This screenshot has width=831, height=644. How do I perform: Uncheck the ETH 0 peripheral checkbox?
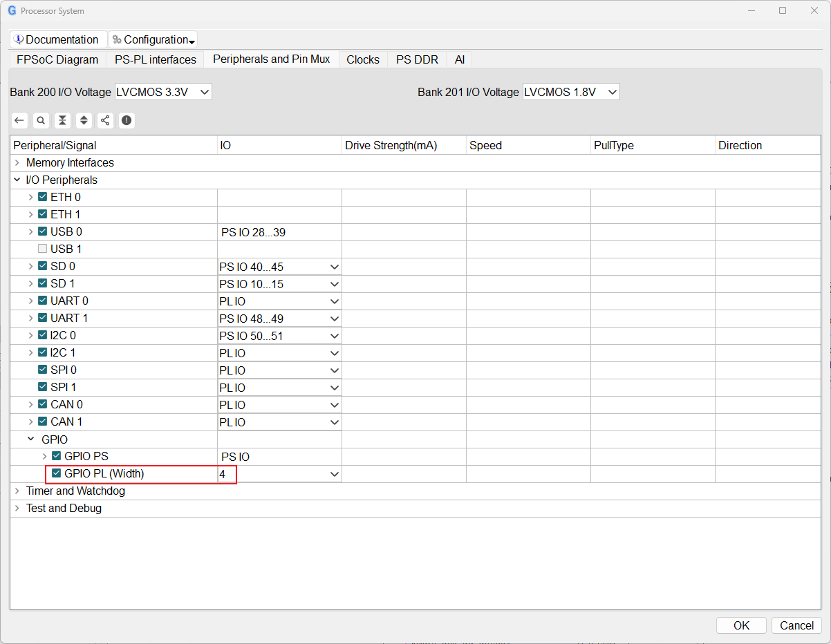click(x=43, y=197)
